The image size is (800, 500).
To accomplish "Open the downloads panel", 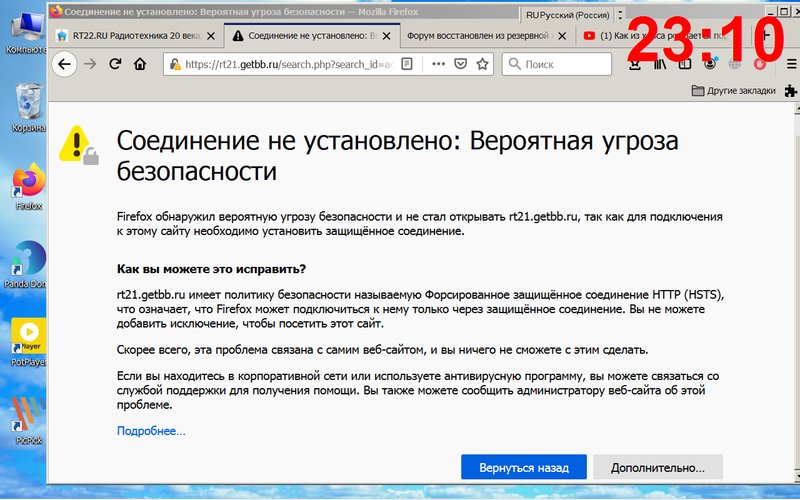I will click(635, 65).
